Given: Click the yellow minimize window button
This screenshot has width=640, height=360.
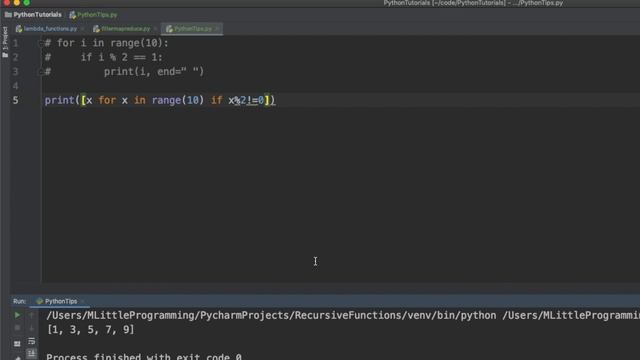Looking at the screenshot, I should click(16, 2).
